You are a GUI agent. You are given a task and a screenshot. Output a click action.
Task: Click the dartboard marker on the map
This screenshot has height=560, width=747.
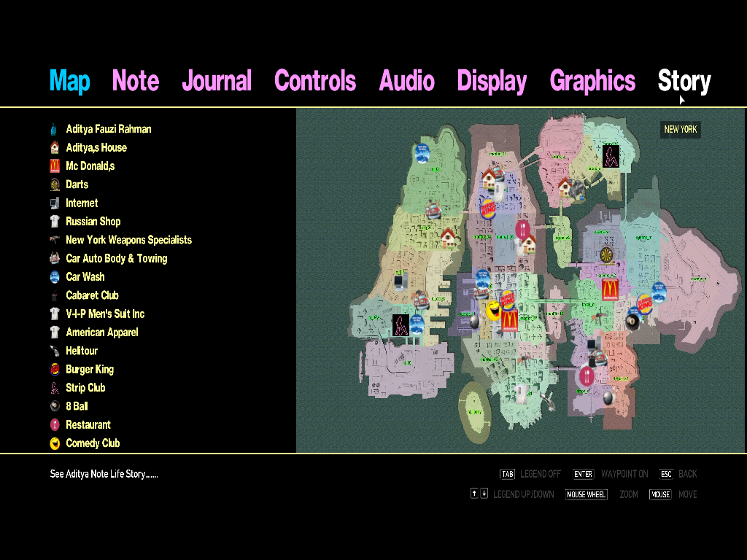[x=606, y=254]
